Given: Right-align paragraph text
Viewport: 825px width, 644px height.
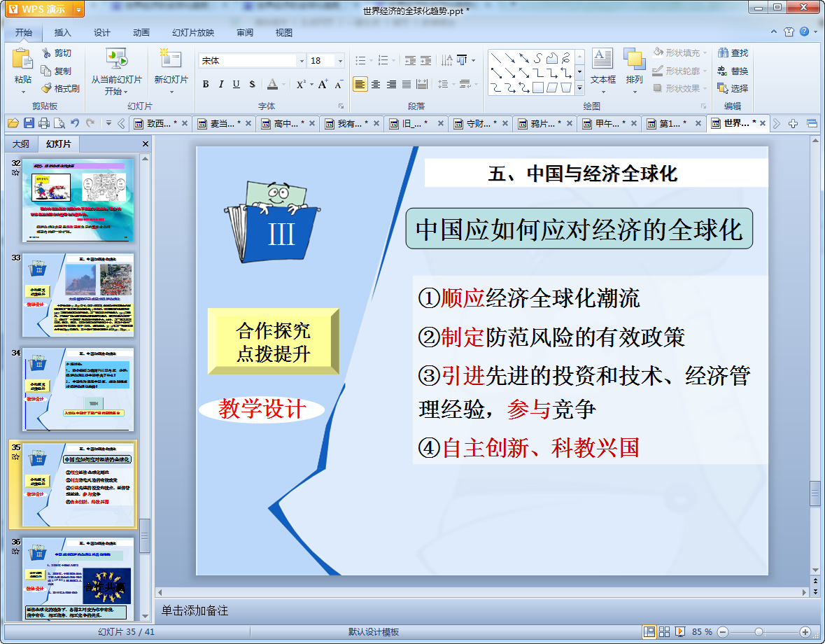Looking at the screenshot, I should click(391, 84).
